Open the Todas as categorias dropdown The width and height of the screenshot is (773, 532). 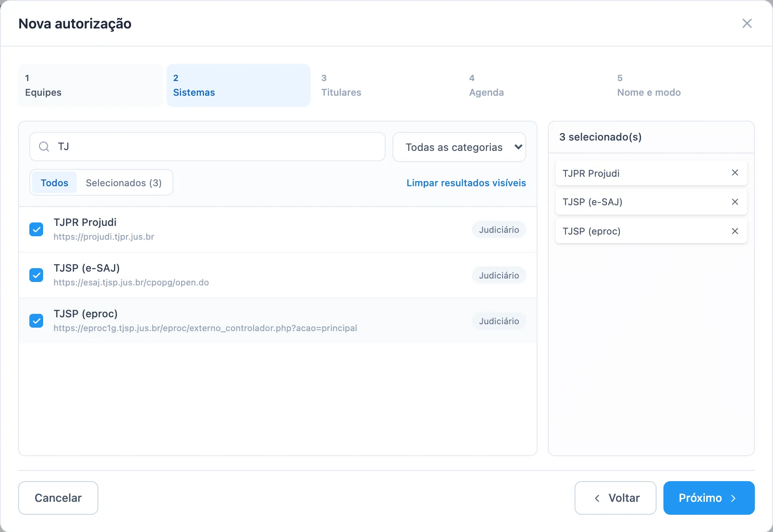pyautogui.click(x=459, y=147)
